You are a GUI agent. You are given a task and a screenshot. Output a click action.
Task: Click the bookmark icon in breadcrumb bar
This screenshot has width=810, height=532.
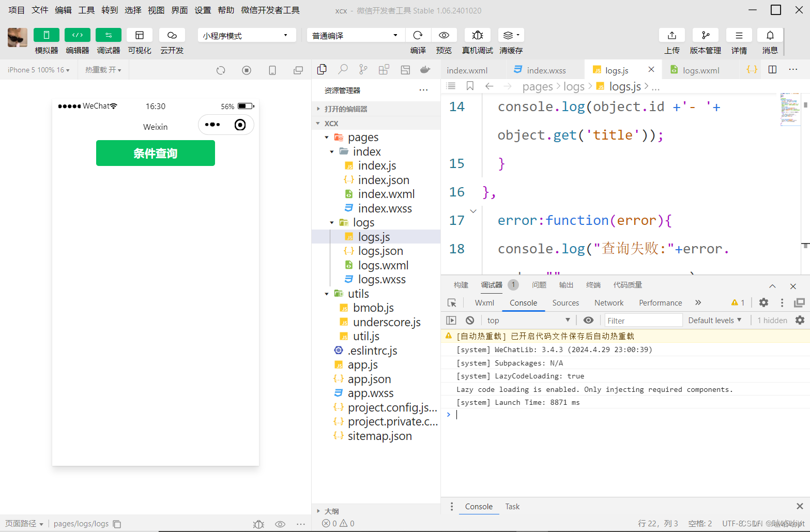pos(470,86)
